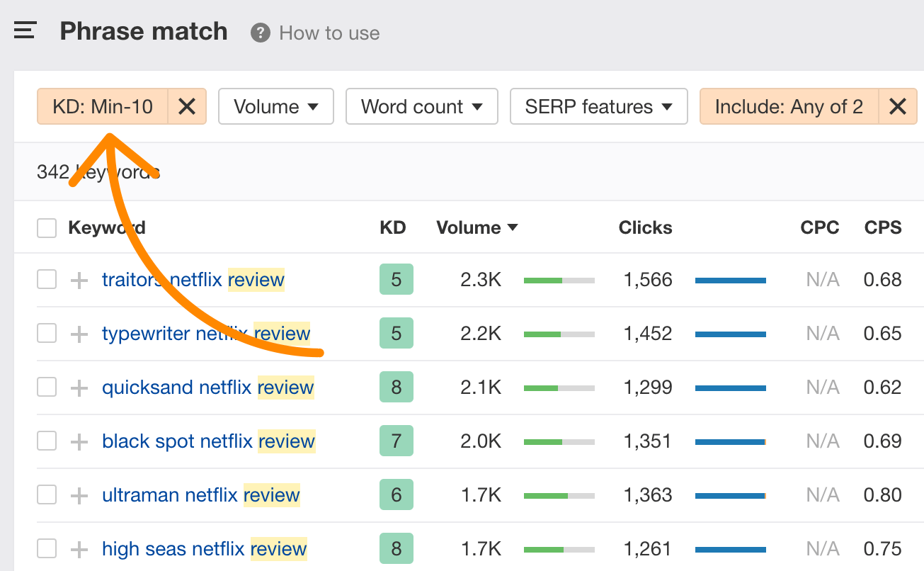Click plus icon beside quicksand netflix review
Image resolution: width=924 pixels, height=571 pixels.
[x=79, y=388]
